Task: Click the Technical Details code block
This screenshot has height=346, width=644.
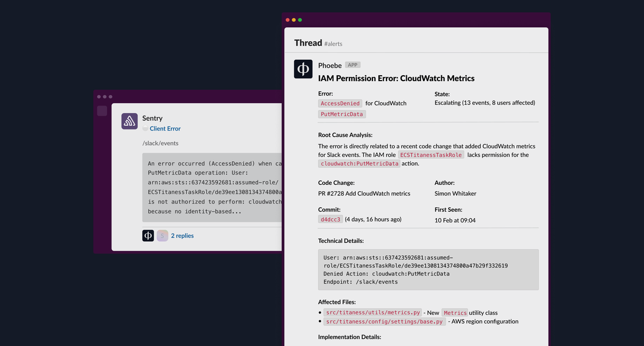Action: [428, 270]
